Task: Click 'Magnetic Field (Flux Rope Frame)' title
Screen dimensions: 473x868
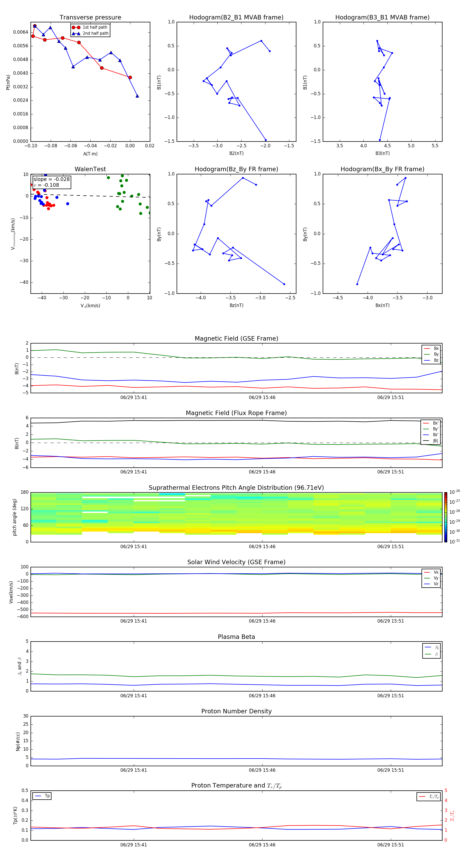Action: 236,413
